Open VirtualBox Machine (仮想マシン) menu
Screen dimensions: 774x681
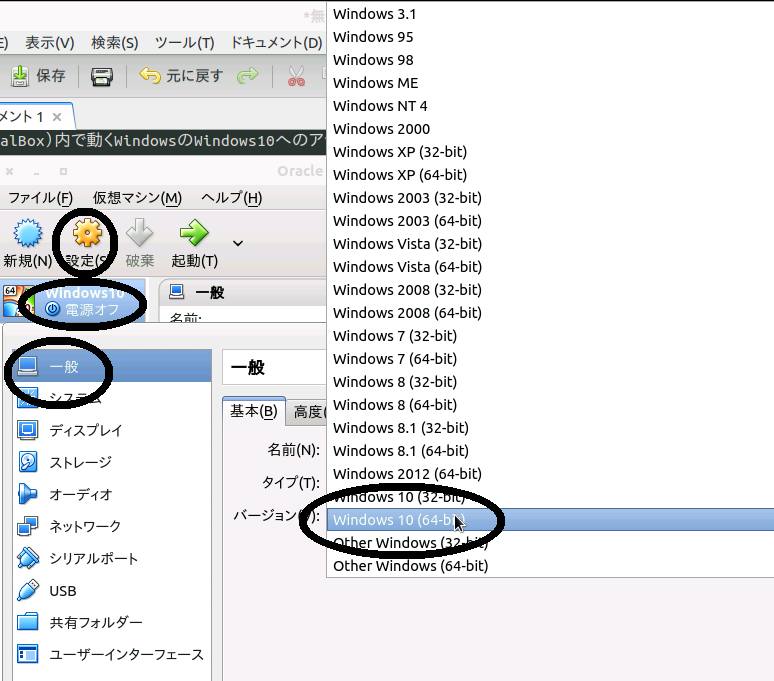click(x=137, y=198)
